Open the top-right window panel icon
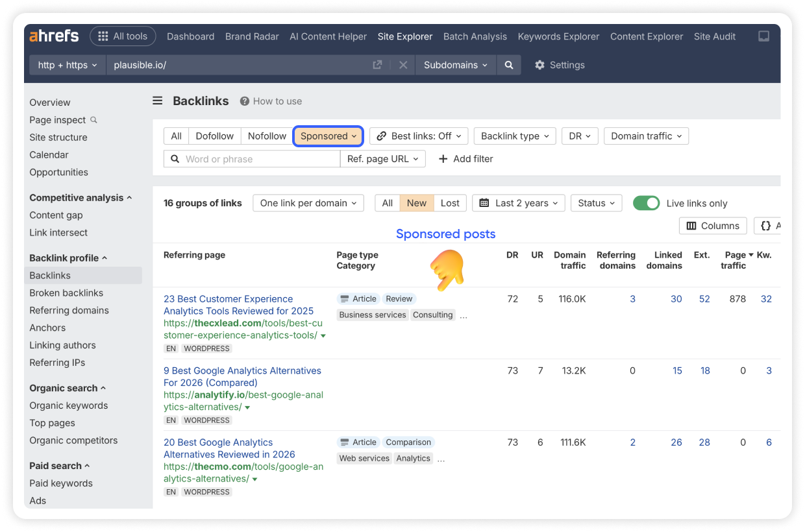Screen dimensions: 805x532 [764, 36]
